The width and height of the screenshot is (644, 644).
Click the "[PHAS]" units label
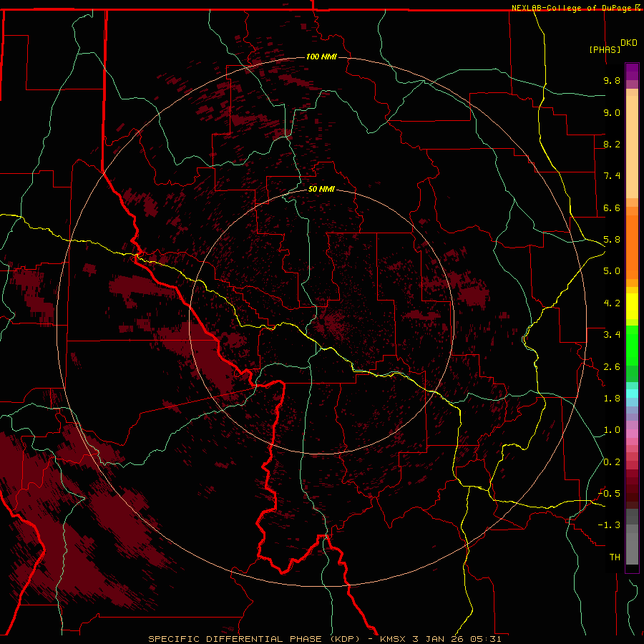[x=605, y=49]
